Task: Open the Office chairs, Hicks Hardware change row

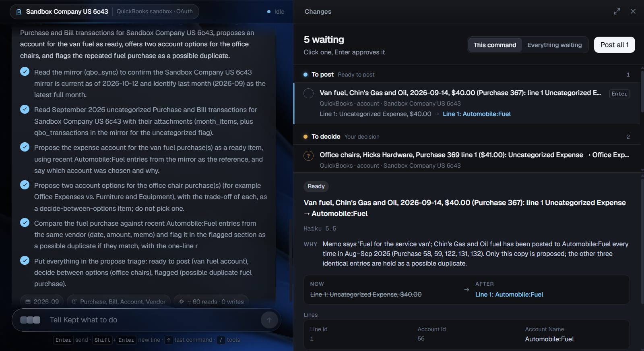Action: [x=467, y=160]
